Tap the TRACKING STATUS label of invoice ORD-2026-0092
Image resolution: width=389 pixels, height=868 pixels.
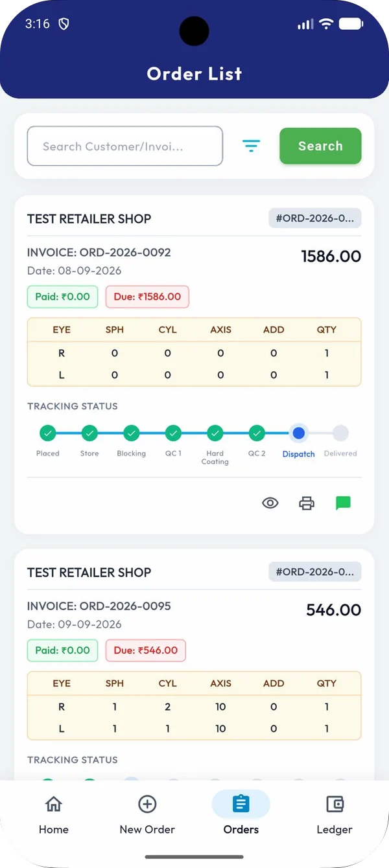(x=73, y=406)
